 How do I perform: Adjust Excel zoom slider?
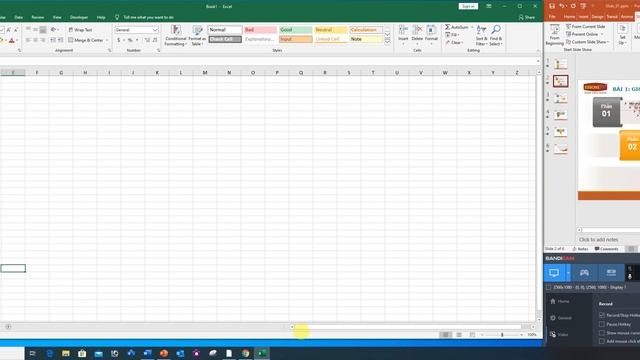click(x=502, y=335)
